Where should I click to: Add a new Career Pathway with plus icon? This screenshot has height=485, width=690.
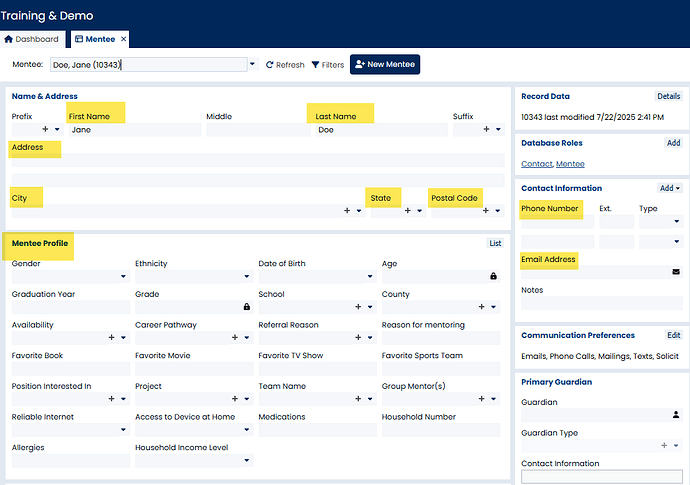[x=235, y=338]
